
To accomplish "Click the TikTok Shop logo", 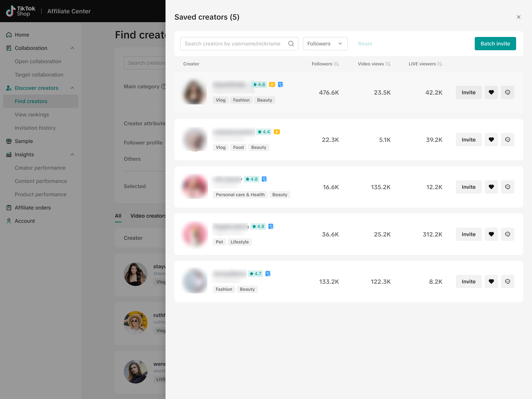I will pos(21,11).
